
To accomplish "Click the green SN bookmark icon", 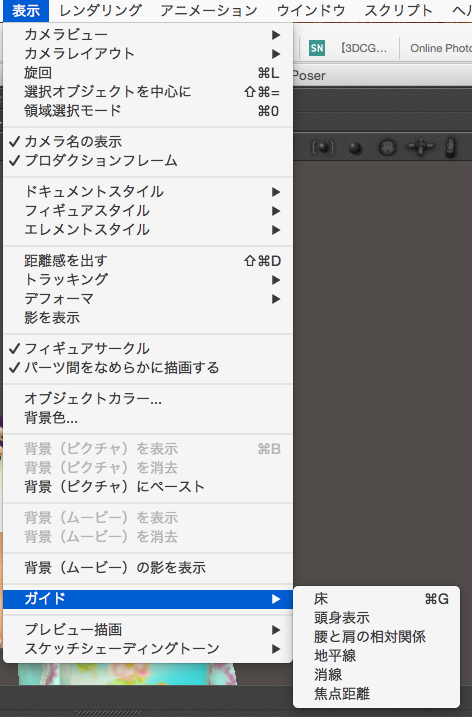I will 317,48.
